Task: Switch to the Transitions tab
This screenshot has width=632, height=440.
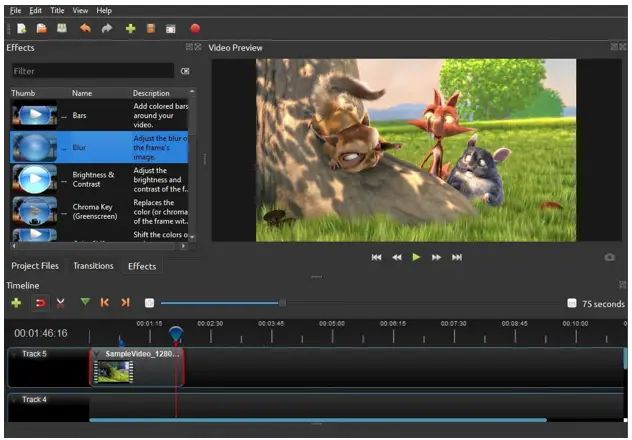Action: (x=93, y=266)
